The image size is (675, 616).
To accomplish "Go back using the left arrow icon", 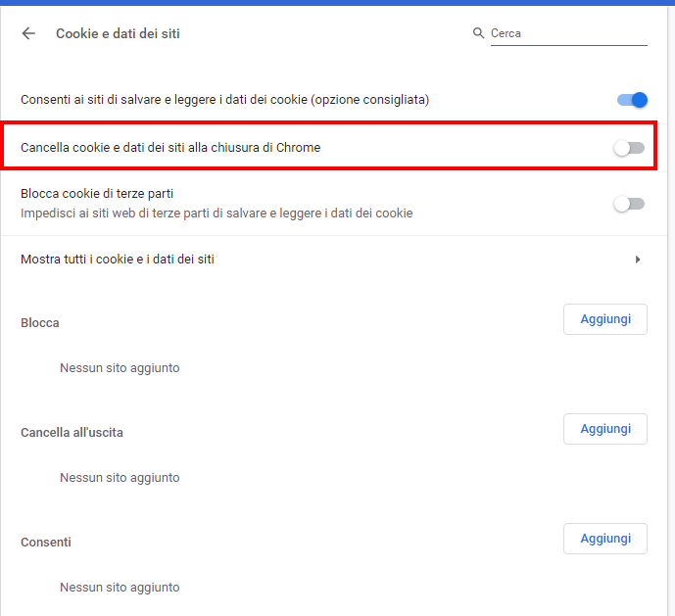I will tap(28, 33).
